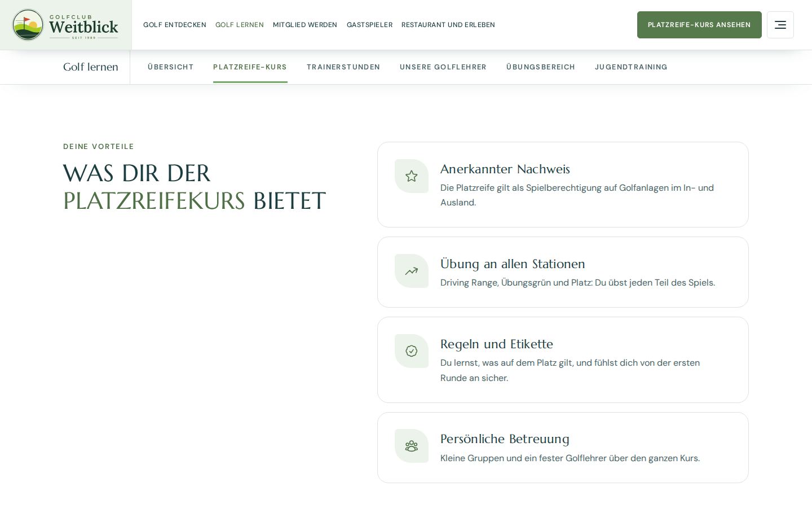Click the Was dir der Platzreifekurs bietet headline
The image size is (812, 508).
click(195, 187)
